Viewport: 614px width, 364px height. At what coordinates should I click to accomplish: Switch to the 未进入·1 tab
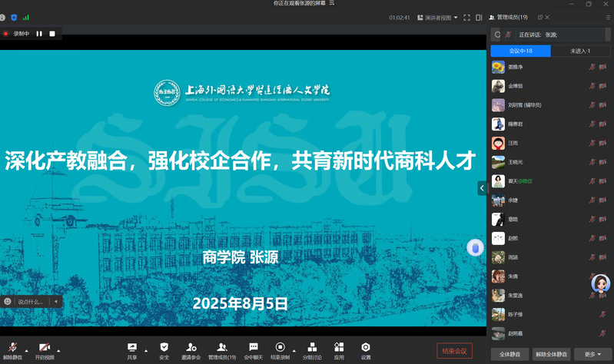(x=580, y=51)
